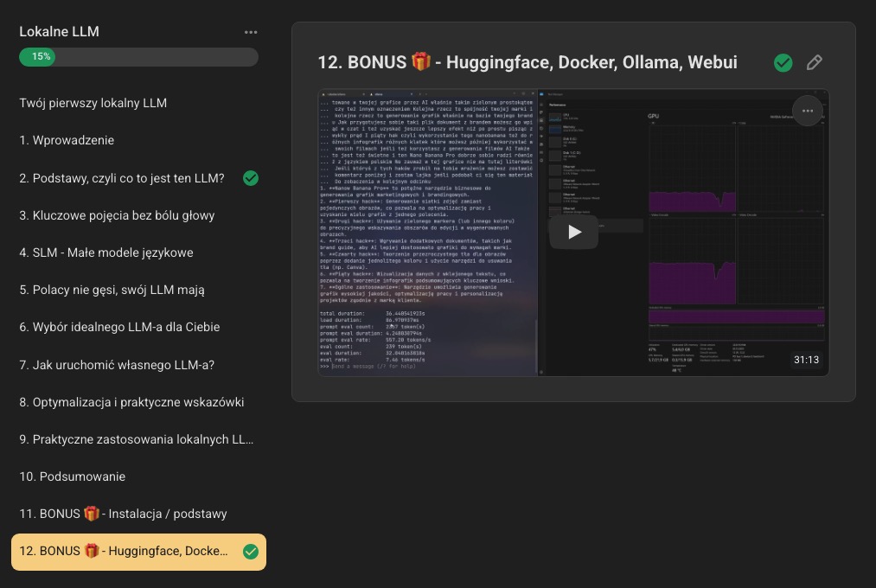Open lesson 11. BONUS - Instalacja / podstawy

(x=138, y=514)
